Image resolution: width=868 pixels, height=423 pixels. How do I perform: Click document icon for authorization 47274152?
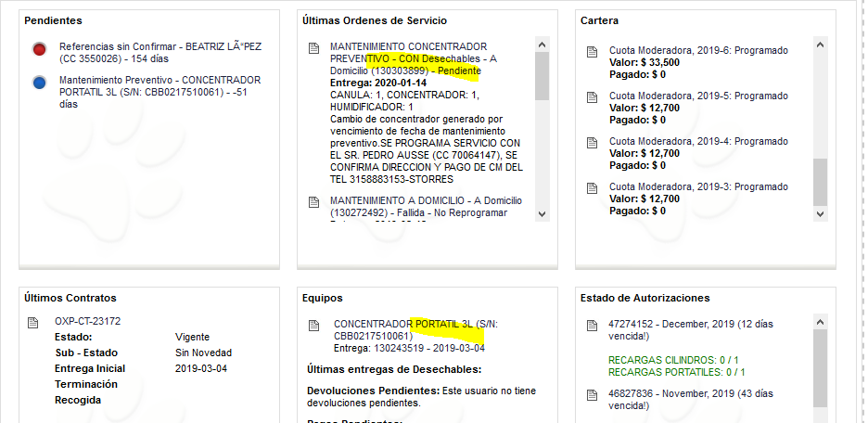[592, 326]
